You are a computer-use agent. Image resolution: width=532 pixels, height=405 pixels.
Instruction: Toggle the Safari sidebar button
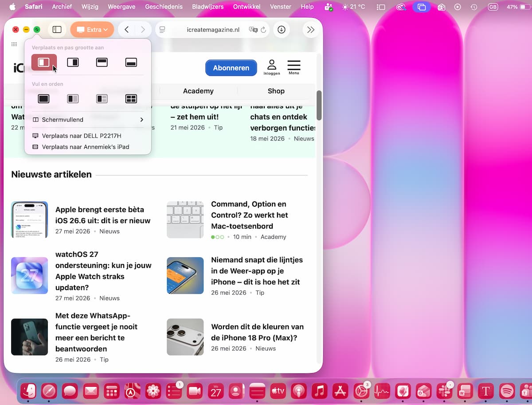pos(57,30)
